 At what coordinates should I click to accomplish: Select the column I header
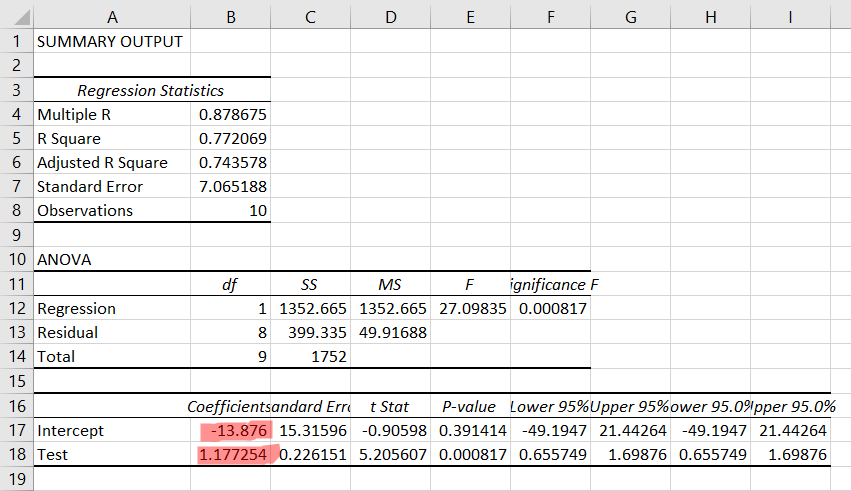point(790,17)
